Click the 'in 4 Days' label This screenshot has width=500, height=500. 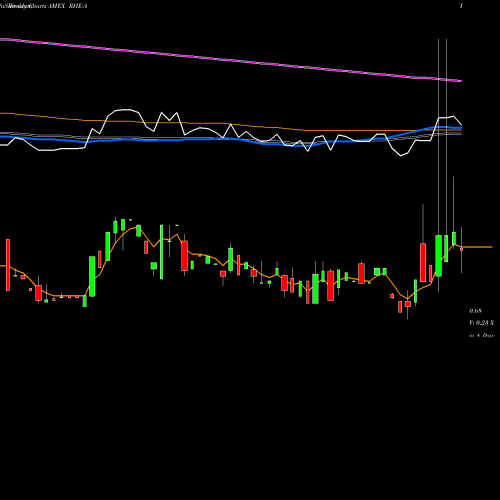tap(481, 335)
